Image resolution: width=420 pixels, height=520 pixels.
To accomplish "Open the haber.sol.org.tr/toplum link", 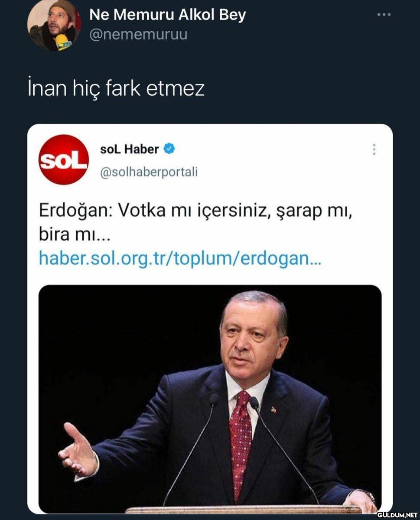I will [179, 259].
